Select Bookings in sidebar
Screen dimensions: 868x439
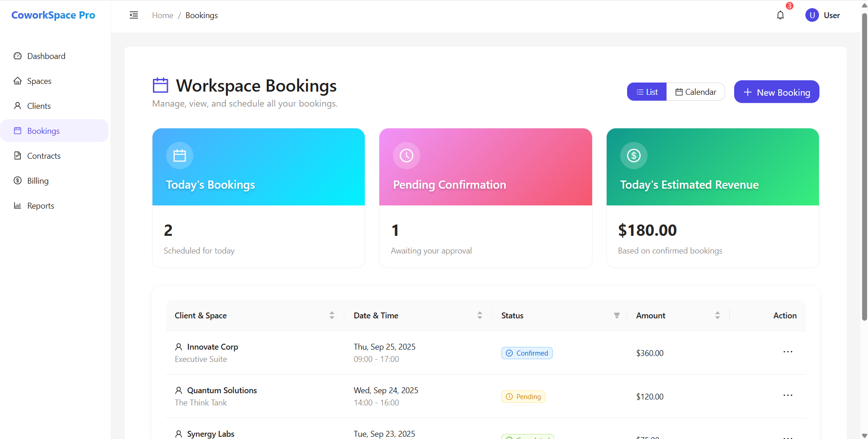click(x=54, y=131)
